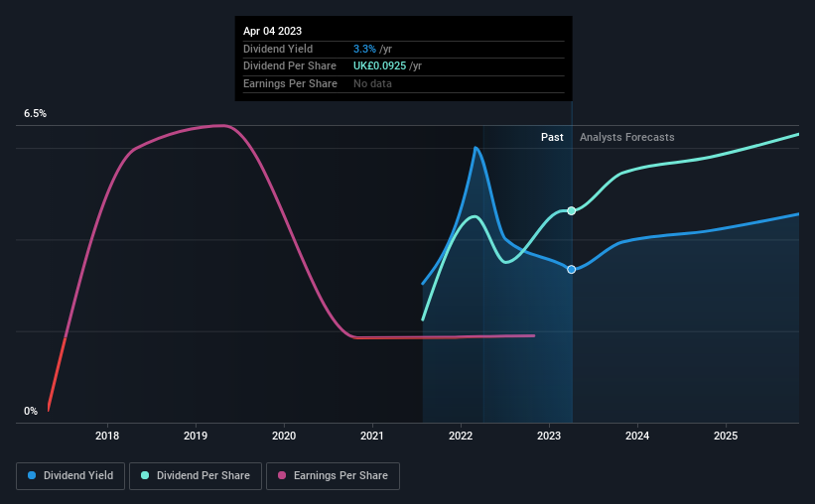Click the 2024 x-axis label

(x=637, y=436)
